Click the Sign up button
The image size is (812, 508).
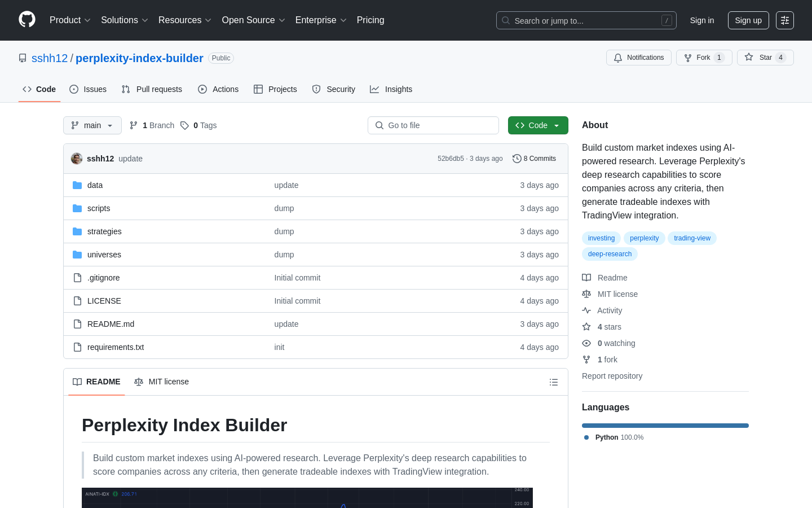(x=748, y=20)
